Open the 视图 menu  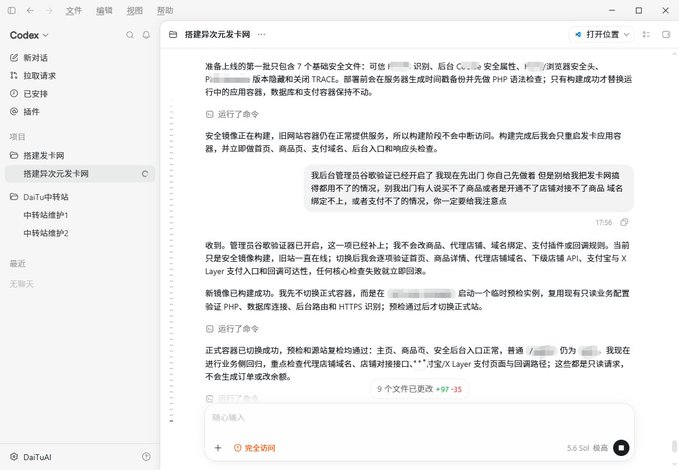click(134, 10)
